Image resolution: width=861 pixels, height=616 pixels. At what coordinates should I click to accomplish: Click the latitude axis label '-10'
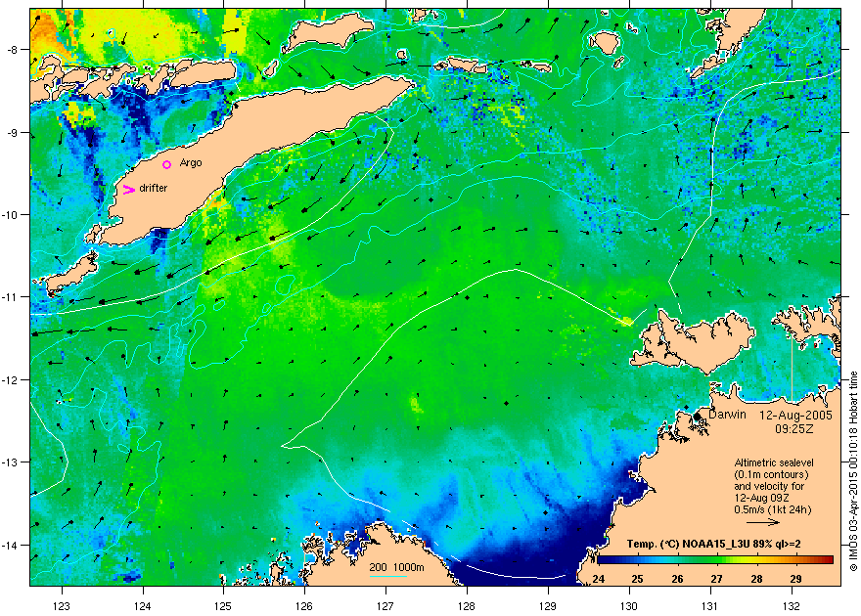click(x=11, y=214)
